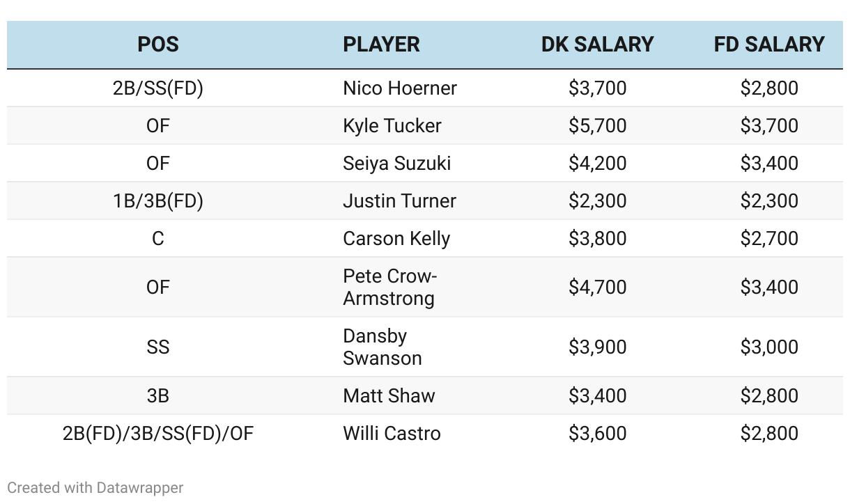Select Carson Kelly in the table
Viewport: 850px width, 504px height.
(396, 239)
